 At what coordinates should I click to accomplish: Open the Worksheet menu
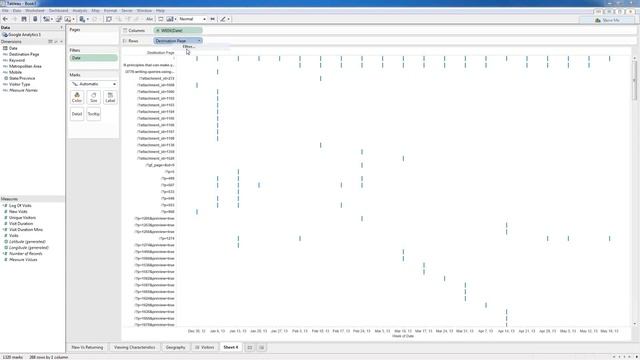(x=35, y=11)
